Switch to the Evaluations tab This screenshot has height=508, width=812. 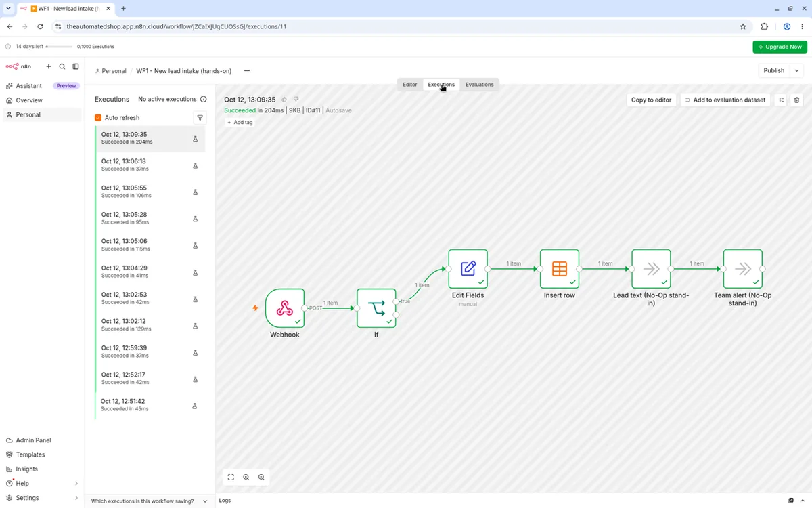pos(480,85)
